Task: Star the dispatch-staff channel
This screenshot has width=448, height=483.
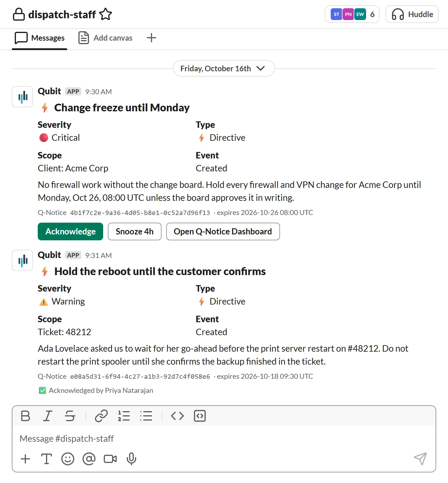Action: 106,14
